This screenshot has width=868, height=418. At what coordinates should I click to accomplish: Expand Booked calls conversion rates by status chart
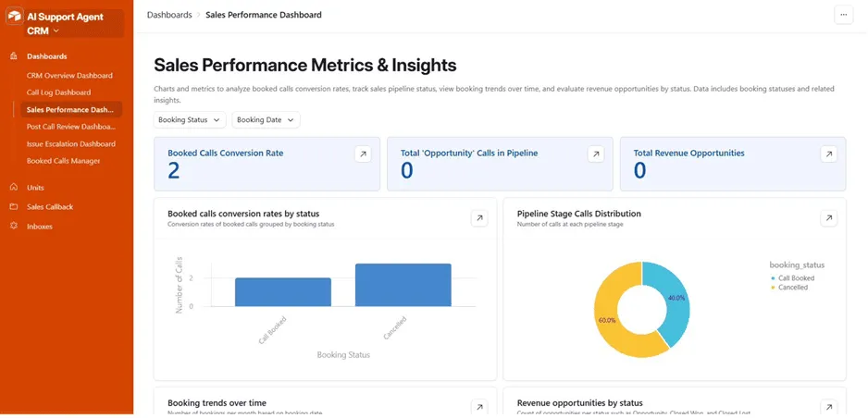pos(479,218)
